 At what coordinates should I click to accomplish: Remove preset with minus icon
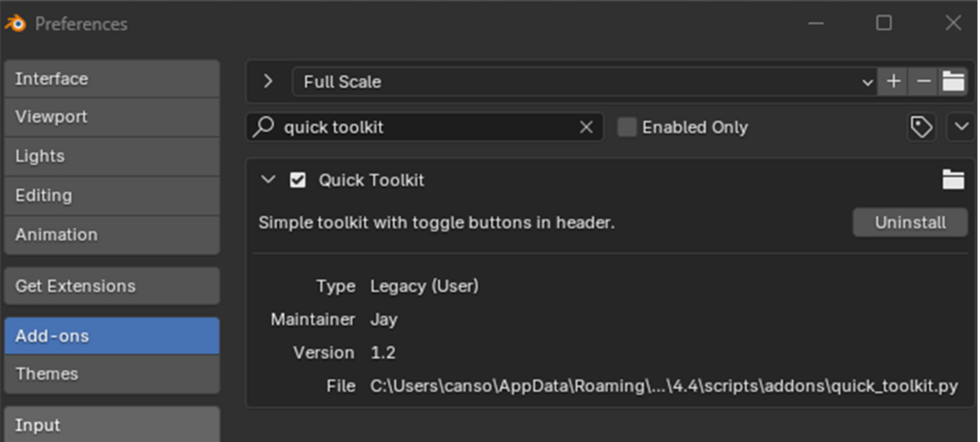[x=923, y=82]
